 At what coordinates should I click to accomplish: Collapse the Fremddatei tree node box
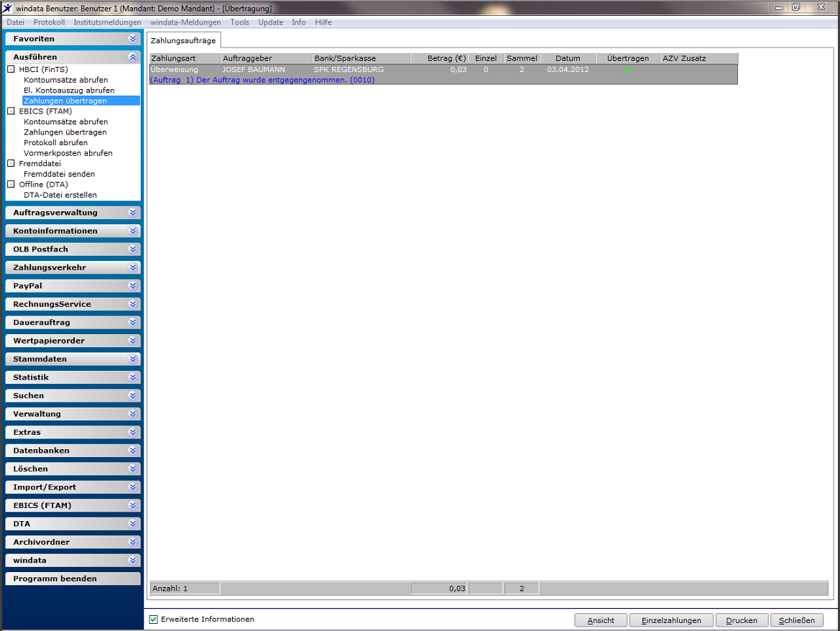11,163
